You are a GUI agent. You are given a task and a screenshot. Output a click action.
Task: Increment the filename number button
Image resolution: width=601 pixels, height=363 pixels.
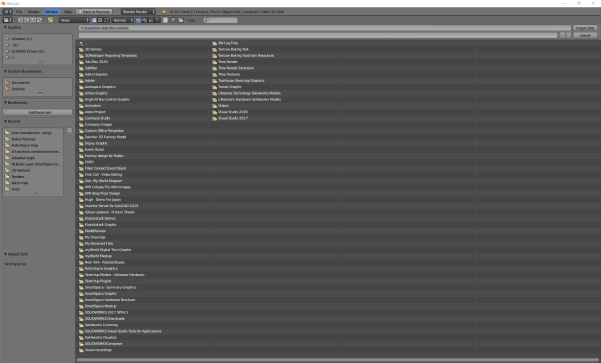pos(568,35)
